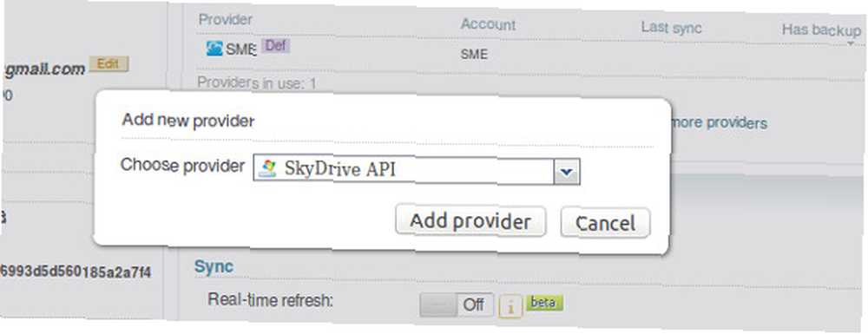The width and height of the screenshot is (868, 334).
Task: Click the purple Def badge
Action: [x=275, y=45]
